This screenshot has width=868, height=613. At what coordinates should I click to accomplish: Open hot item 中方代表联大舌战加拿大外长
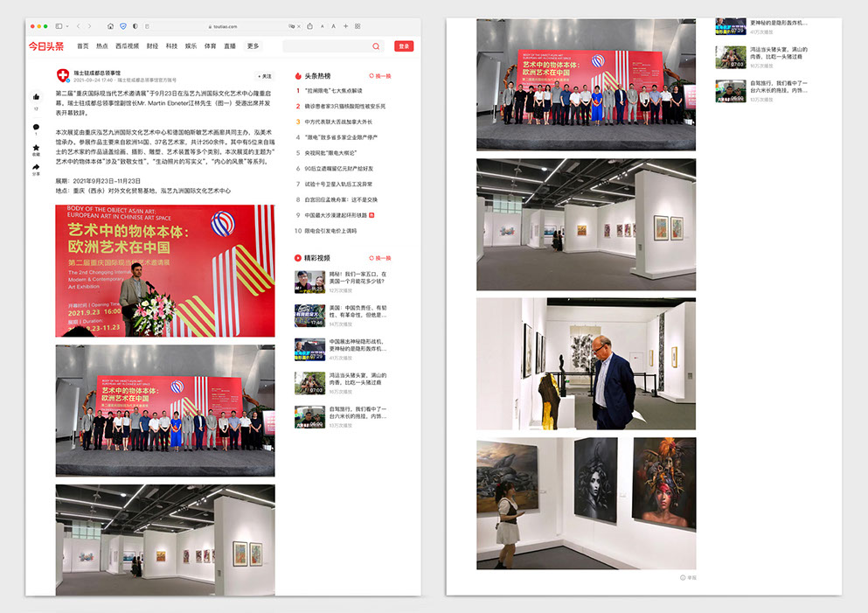338,122
